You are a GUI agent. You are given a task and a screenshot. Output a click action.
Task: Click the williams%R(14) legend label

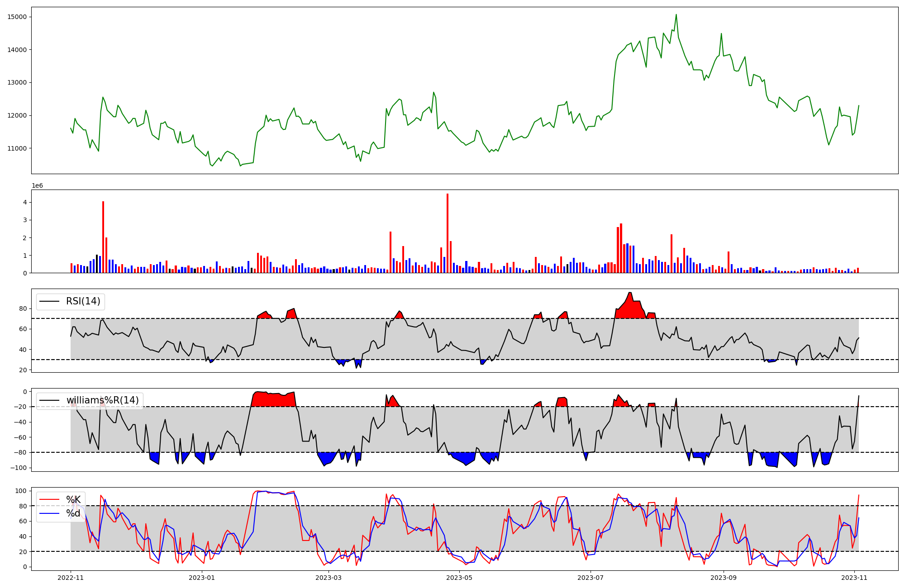tap(102, 400)
